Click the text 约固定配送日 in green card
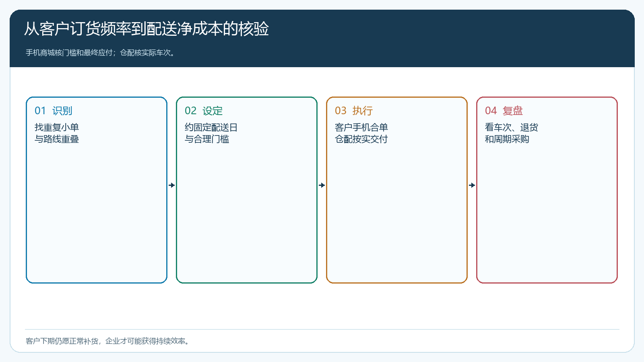Viewport: 644px width, 362px height. 211,128
